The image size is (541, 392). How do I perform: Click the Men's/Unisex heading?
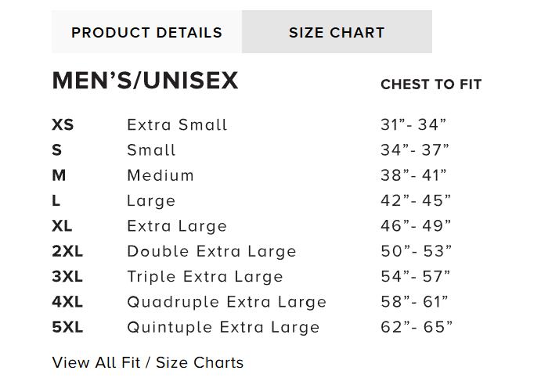pyautogui.click(x=145, y=81)
